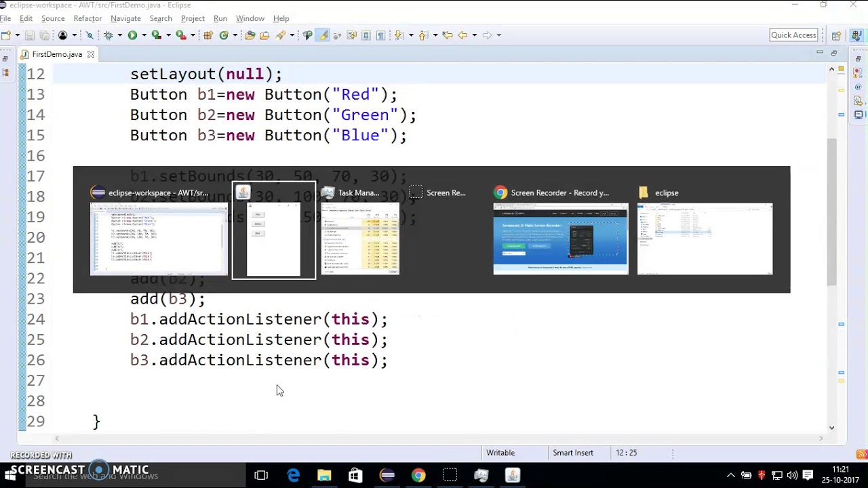868x488 pixels.
Task: Switch to eclipse-workspace window thumbnail
Action: click(159, 231)
